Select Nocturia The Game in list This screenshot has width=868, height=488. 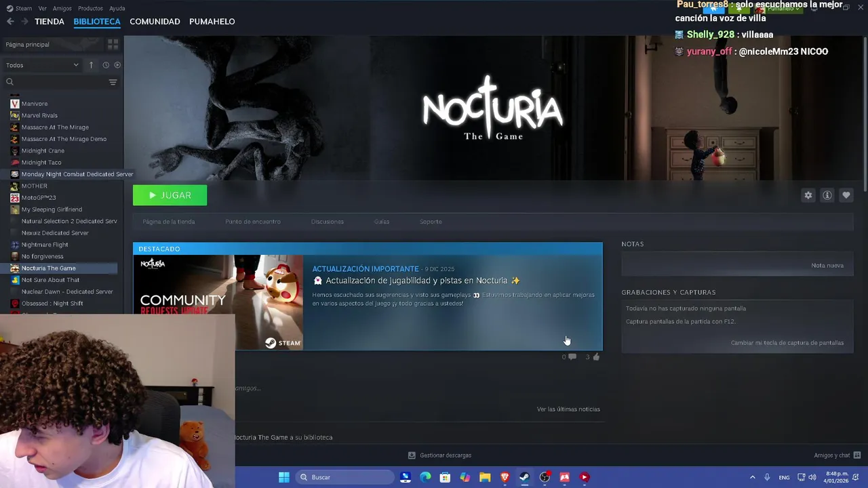point(49,268)
